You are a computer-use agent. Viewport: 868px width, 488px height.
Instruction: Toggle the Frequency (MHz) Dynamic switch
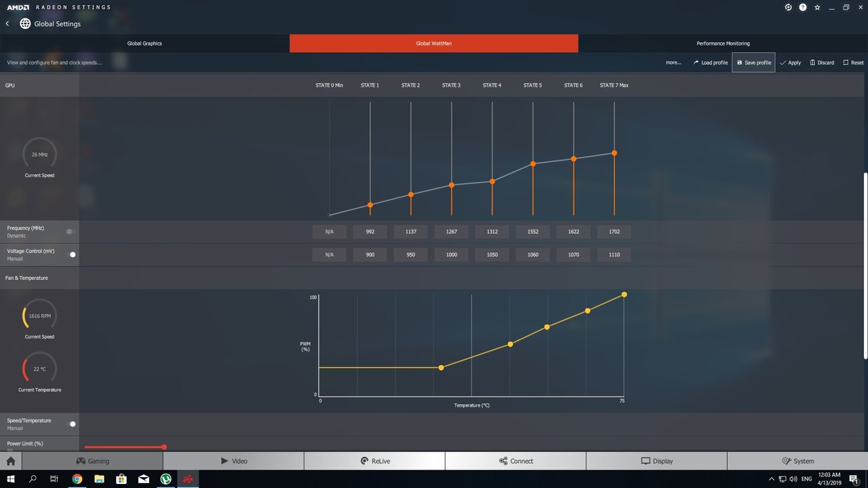(x=71, y=232)
